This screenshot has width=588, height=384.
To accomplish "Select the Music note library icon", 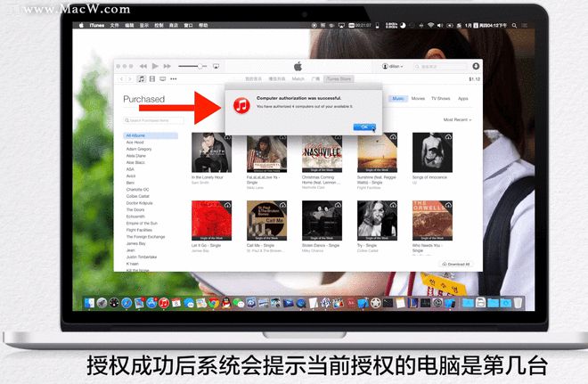I will pyautogui.click(x=142, y=78).
